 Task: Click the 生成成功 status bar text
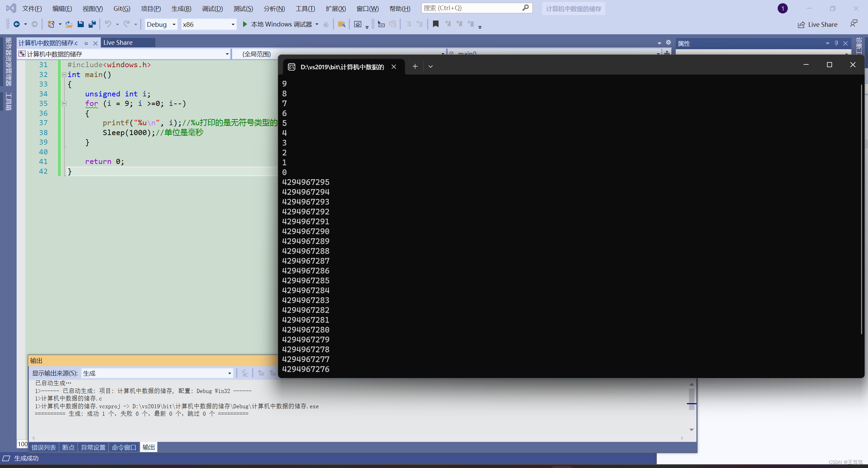click(26, 458)
